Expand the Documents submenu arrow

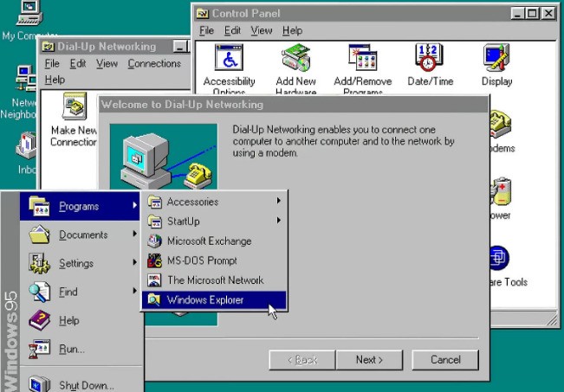[x=134, y=234]
